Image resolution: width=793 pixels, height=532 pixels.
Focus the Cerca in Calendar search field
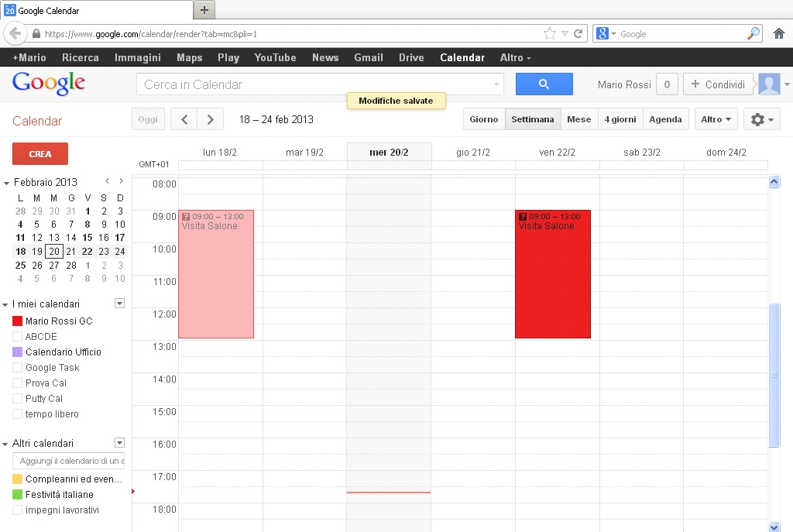[320, 84]
